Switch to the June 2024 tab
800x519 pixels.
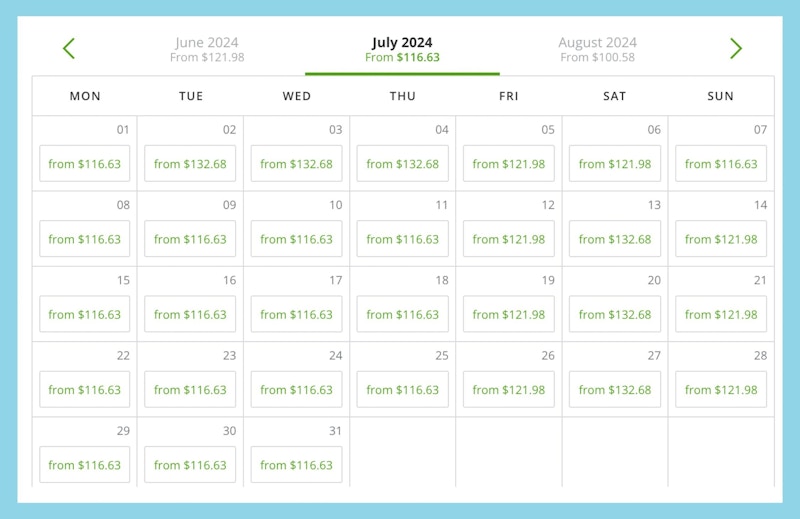point(207,49)
